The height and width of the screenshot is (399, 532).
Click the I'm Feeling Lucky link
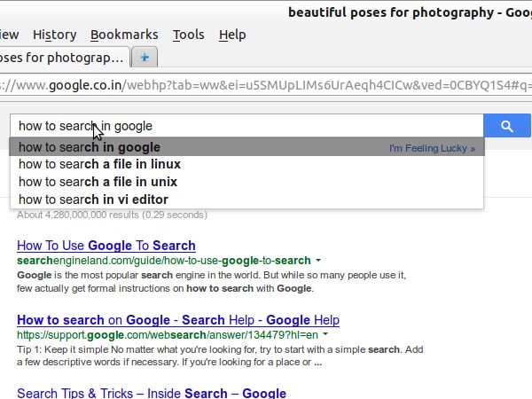(x=432, y=148)
